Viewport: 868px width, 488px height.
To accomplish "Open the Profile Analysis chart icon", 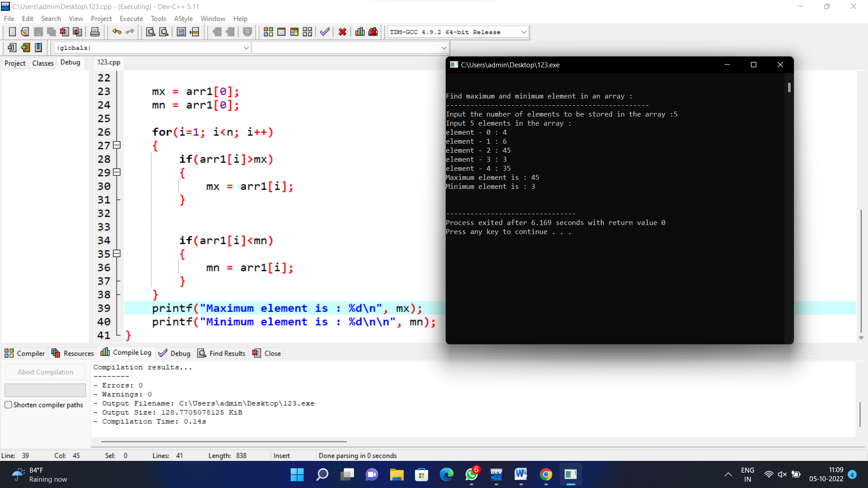I will pyautogui.click(x=359, y=32).
